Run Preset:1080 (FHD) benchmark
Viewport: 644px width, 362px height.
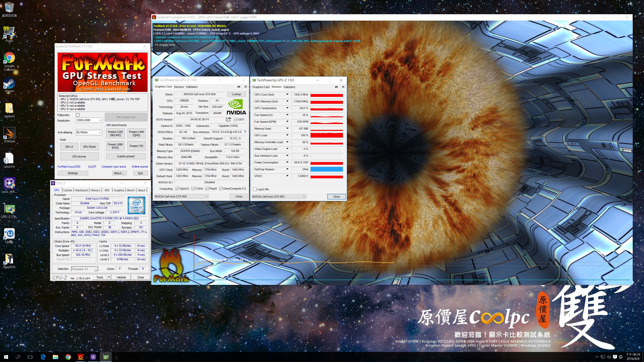[x=115, y=146]
